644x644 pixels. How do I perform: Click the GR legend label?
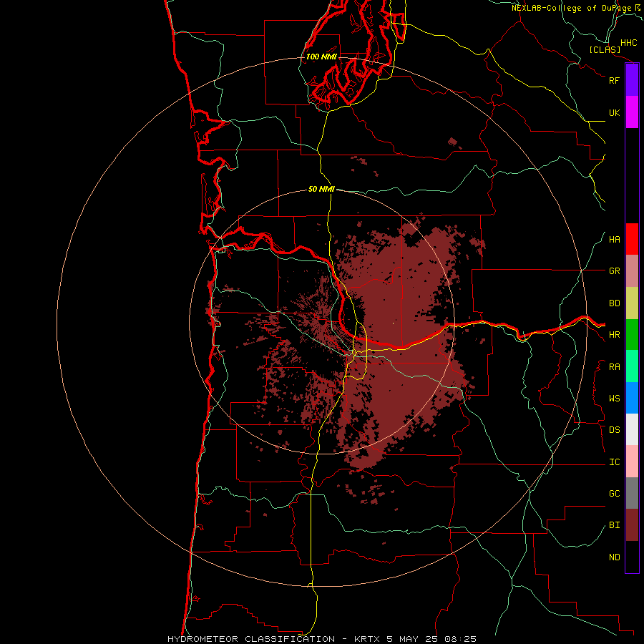coord(614,271)
